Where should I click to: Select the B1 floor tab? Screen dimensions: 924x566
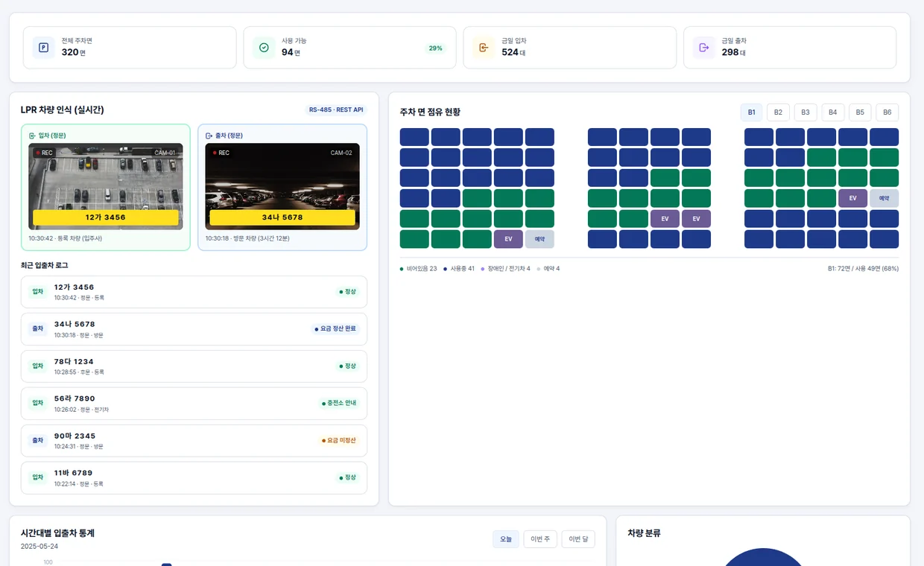coord(751,112)
